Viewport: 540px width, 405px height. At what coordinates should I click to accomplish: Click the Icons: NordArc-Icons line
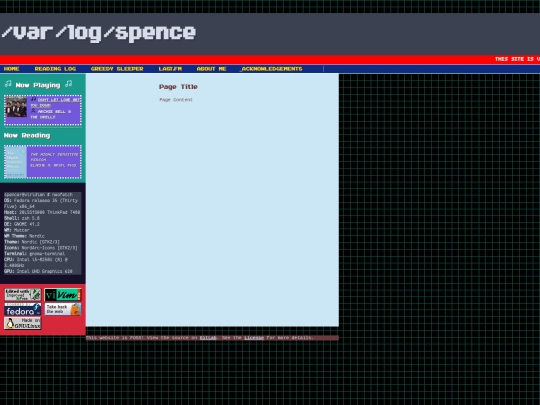click(x=41, y=248)
